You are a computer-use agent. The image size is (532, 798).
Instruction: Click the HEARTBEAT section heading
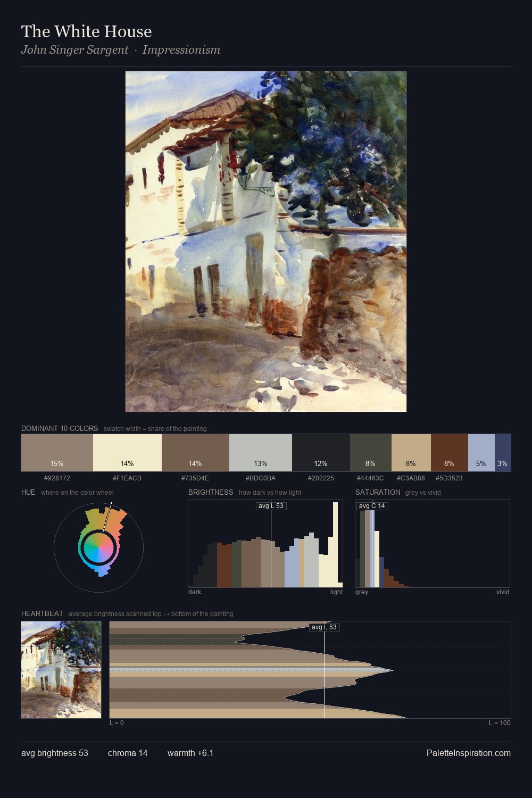click(x=42, y=613)
